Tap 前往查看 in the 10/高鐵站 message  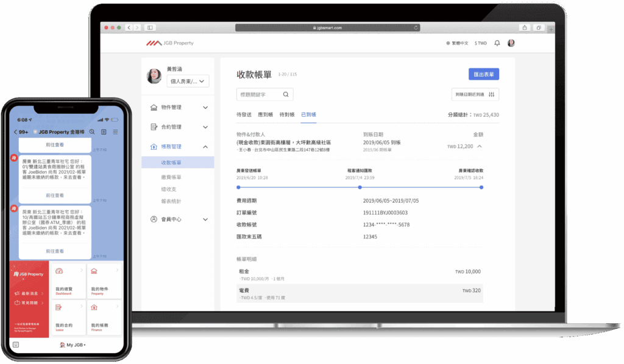55,251
